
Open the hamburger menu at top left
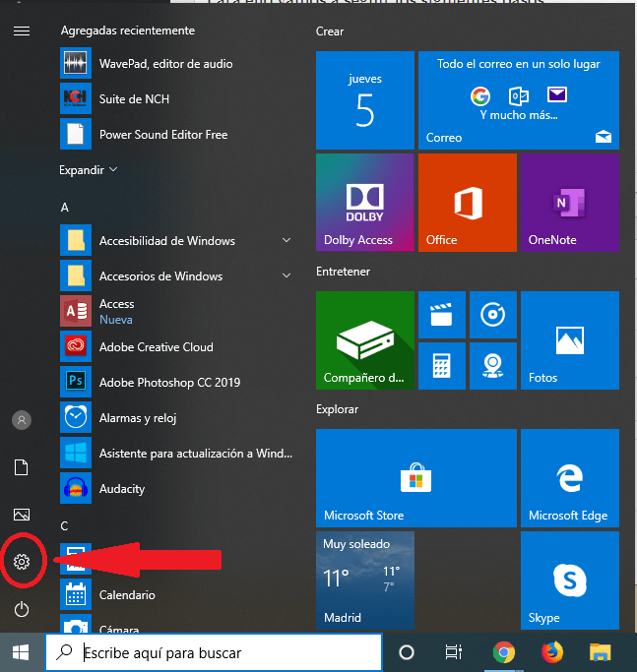click(x=22, y=31)
